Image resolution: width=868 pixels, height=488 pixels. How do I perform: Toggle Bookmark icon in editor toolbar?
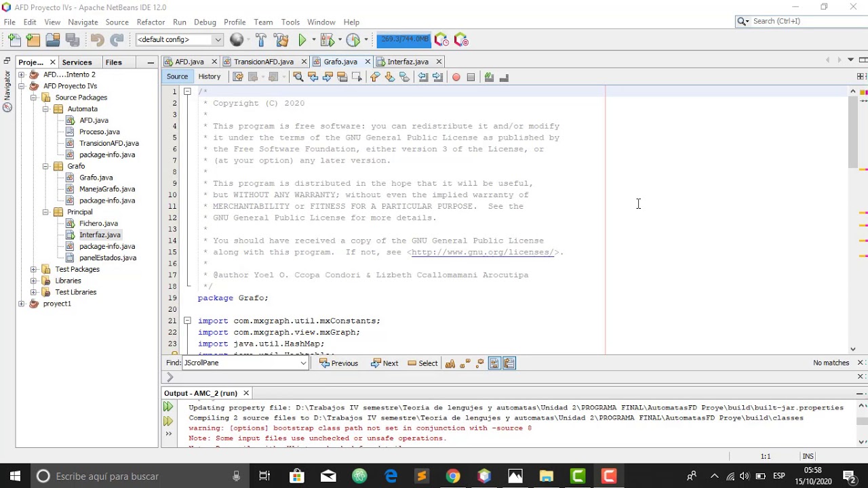(405, 77)
